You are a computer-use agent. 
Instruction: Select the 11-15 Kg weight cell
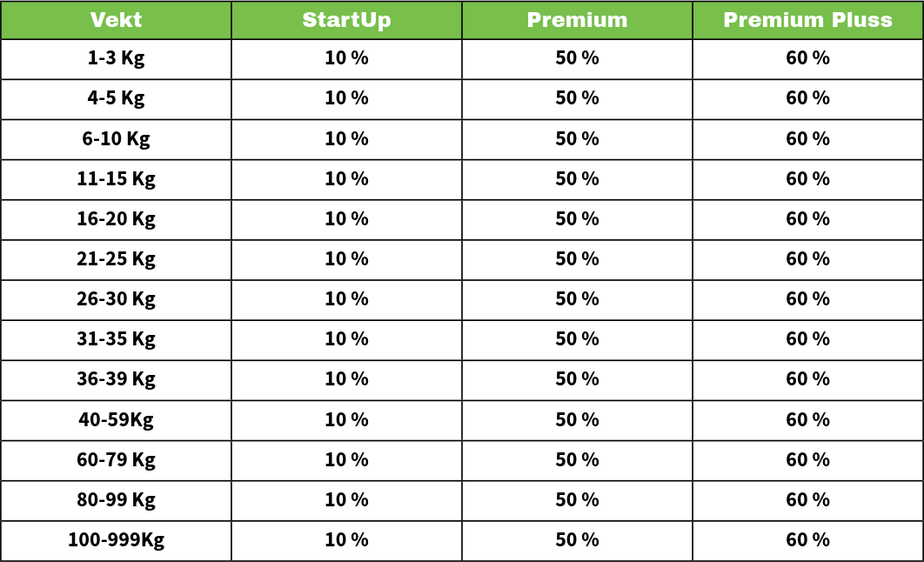pyautogui.click(x=116, y=178)
